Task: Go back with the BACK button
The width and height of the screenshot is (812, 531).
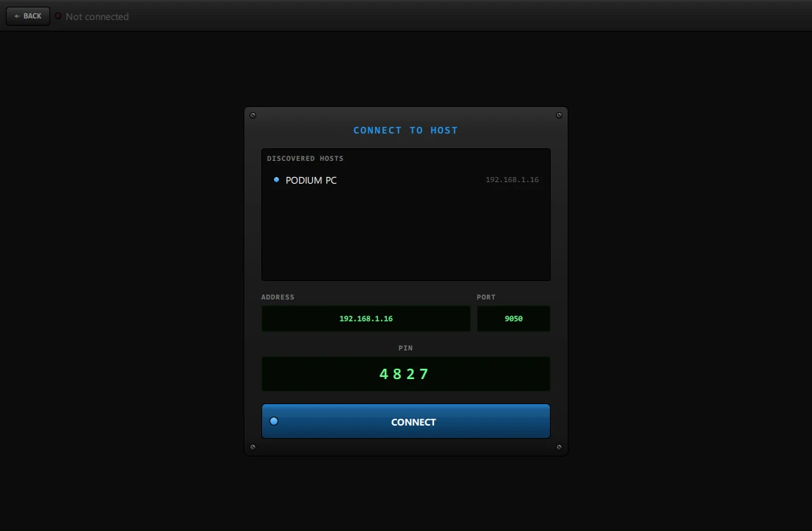Action: (28, 16)
